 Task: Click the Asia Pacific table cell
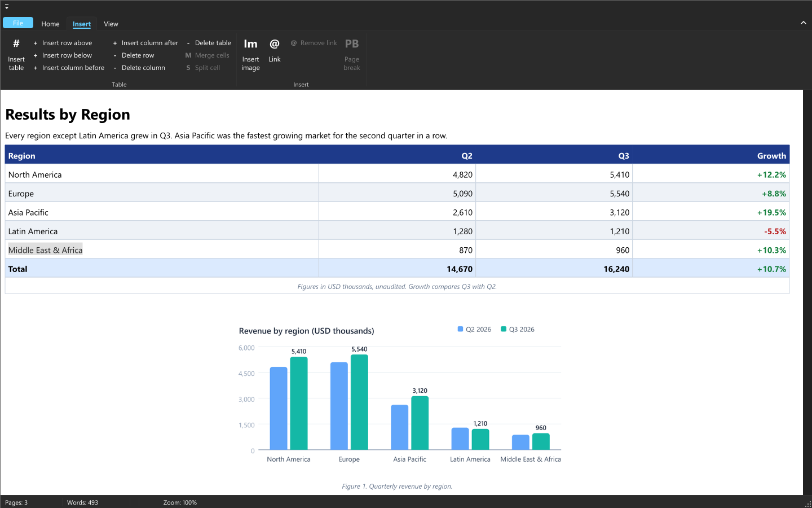click(162, 212)
